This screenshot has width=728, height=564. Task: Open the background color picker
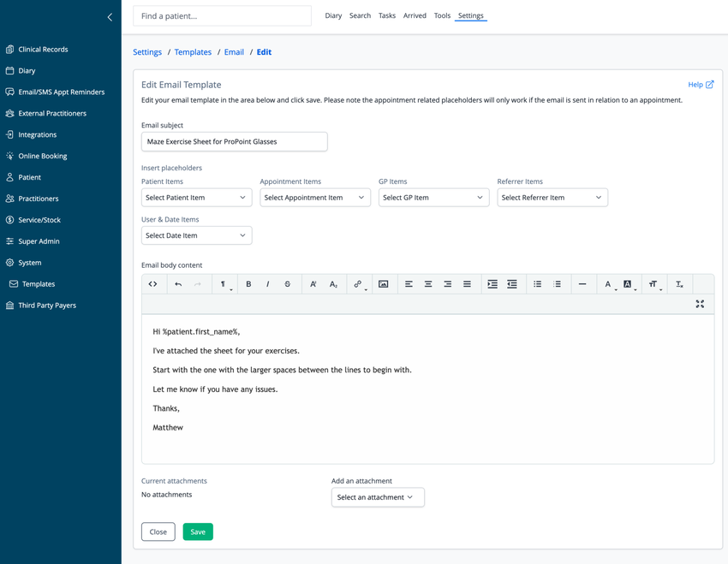coord(629,284)
